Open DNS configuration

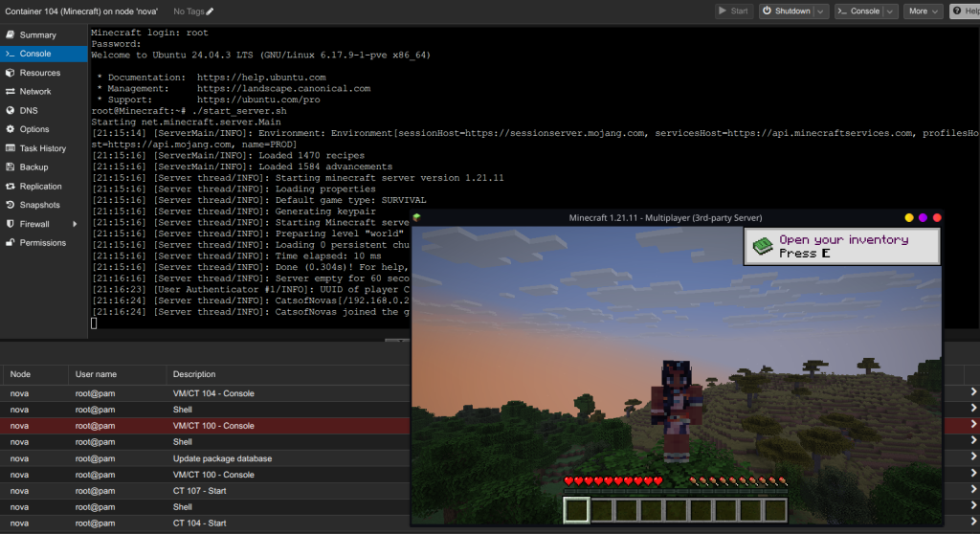coord(29,111)
